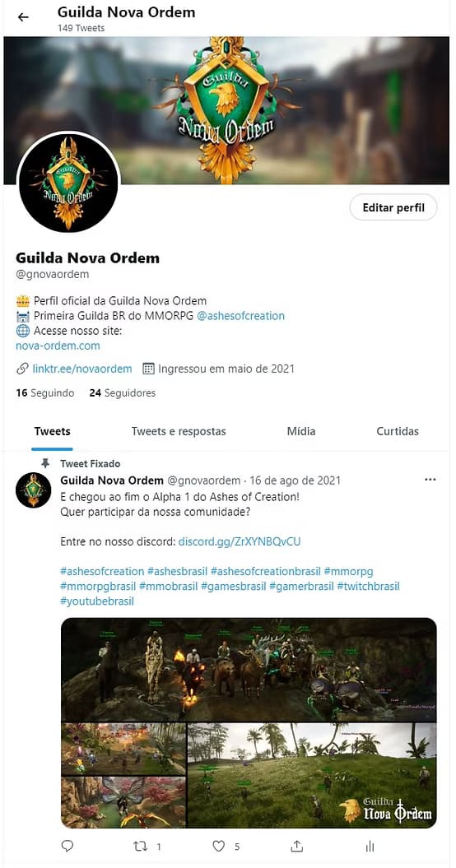Screen dimensions: 456x868
Task: Go back using the arrow icon
Action: pyautogui.click(x=23, y=17)
